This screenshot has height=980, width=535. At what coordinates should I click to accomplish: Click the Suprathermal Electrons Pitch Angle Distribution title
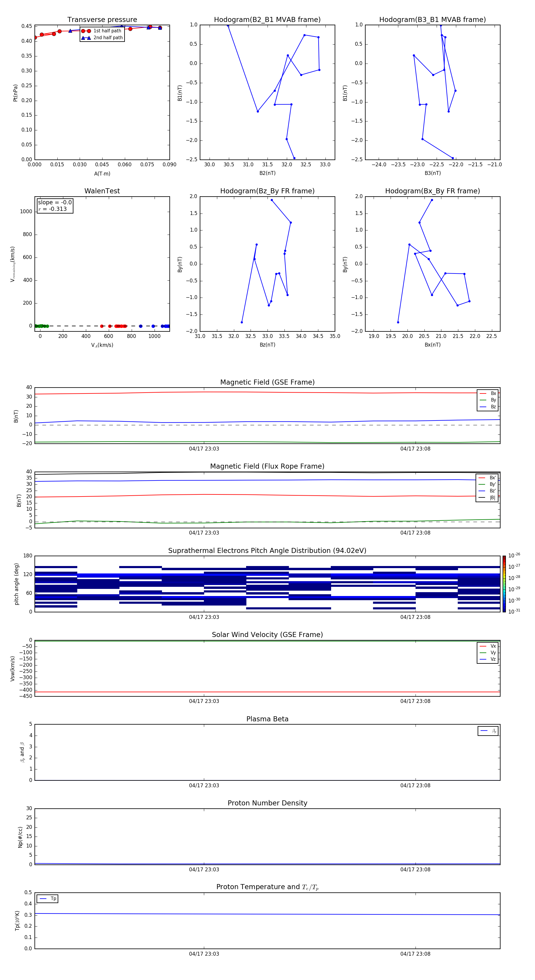point(267,551)
